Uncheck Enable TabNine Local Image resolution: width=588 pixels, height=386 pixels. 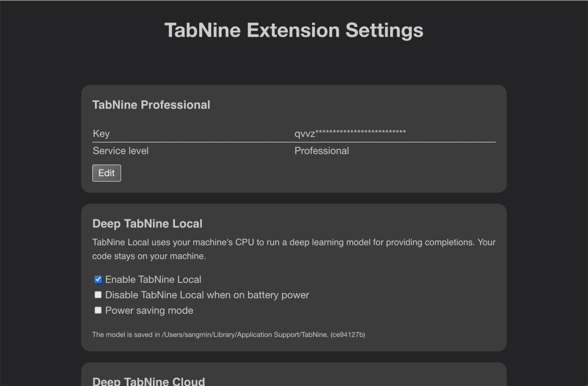point(98,279)
